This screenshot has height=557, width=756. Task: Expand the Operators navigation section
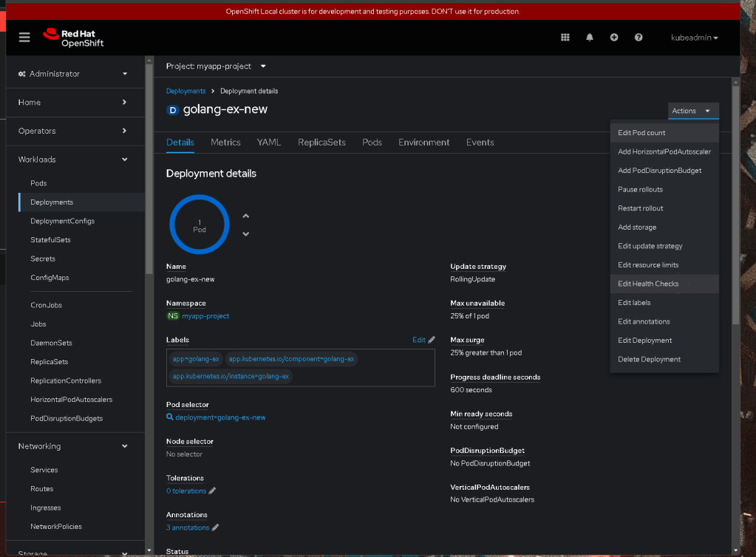73,131
